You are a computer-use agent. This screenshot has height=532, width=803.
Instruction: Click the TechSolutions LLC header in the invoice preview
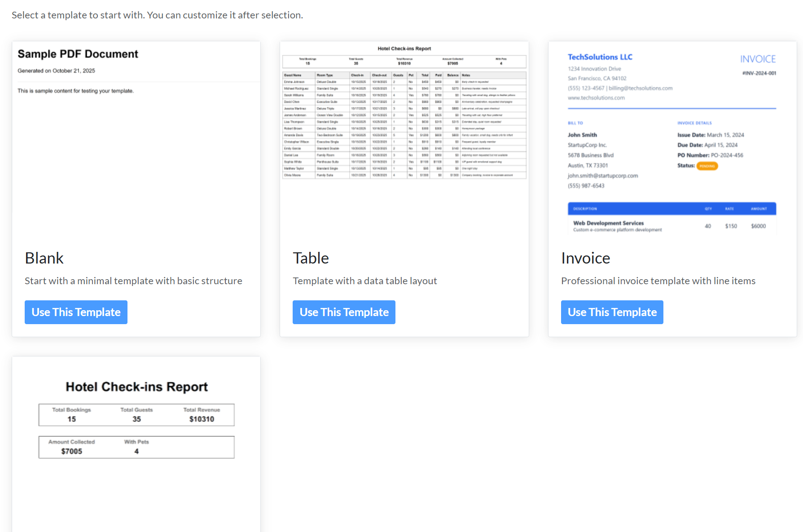coord(600,57)
